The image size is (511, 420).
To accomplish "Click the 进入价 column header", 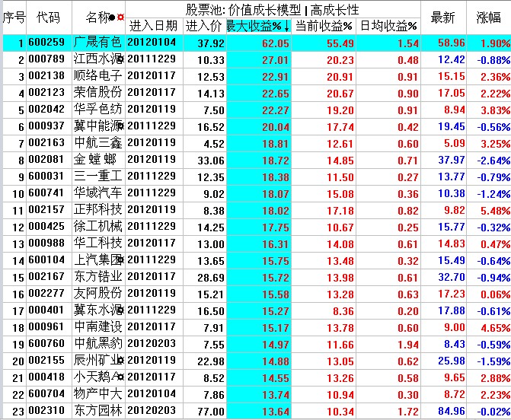I will (204, 26).
